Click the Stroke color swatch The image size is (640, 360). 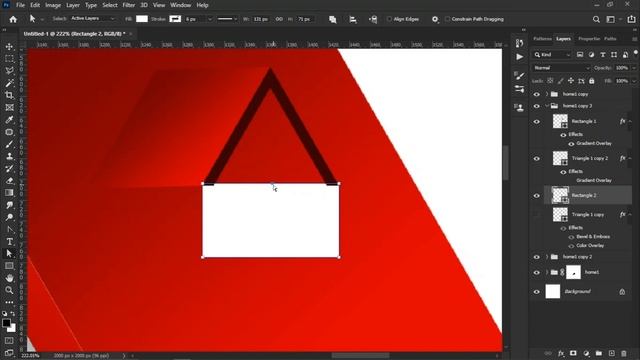click(175, 19)
